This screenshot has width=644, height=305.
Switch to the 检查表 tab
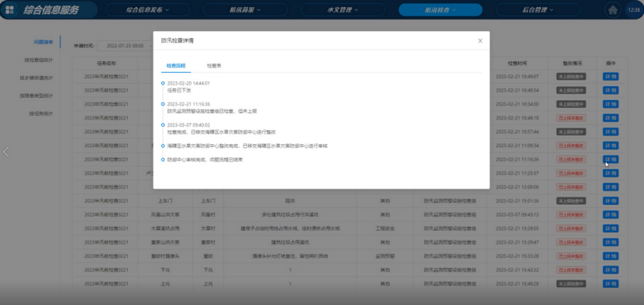pos(214,66)
